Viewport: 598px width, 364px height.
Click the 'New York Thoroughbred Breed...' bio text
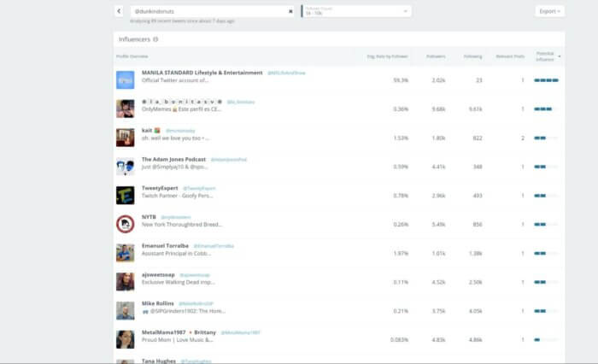tap(181, 225)
